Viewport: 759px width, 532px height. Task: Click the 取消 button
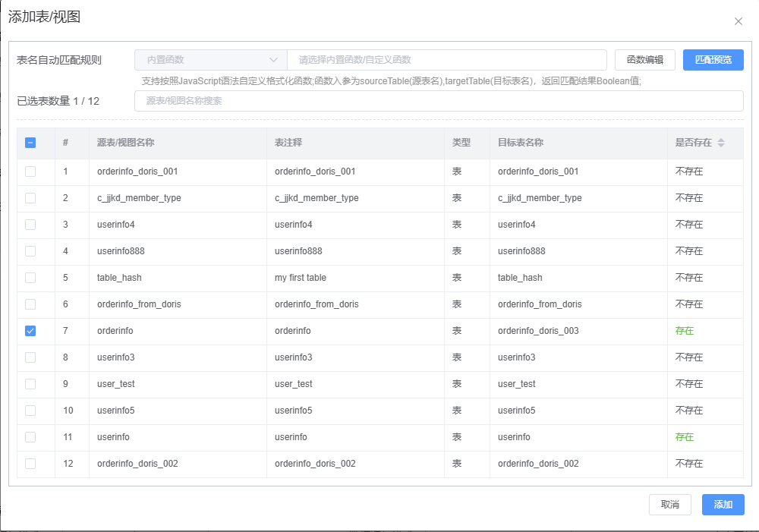pos(670,504)
